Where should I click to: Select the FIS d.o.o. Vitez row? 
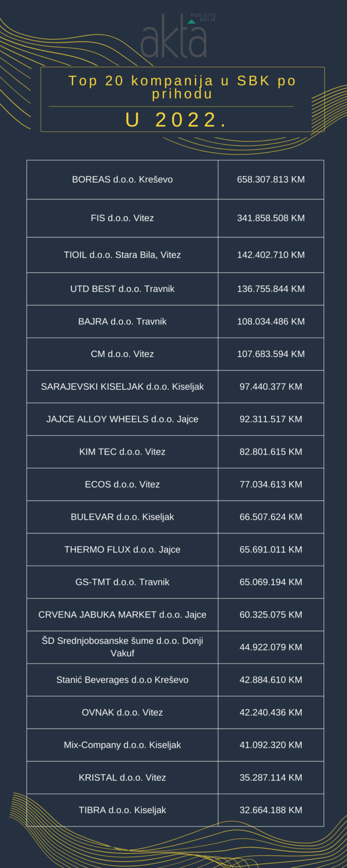point(122,218)
